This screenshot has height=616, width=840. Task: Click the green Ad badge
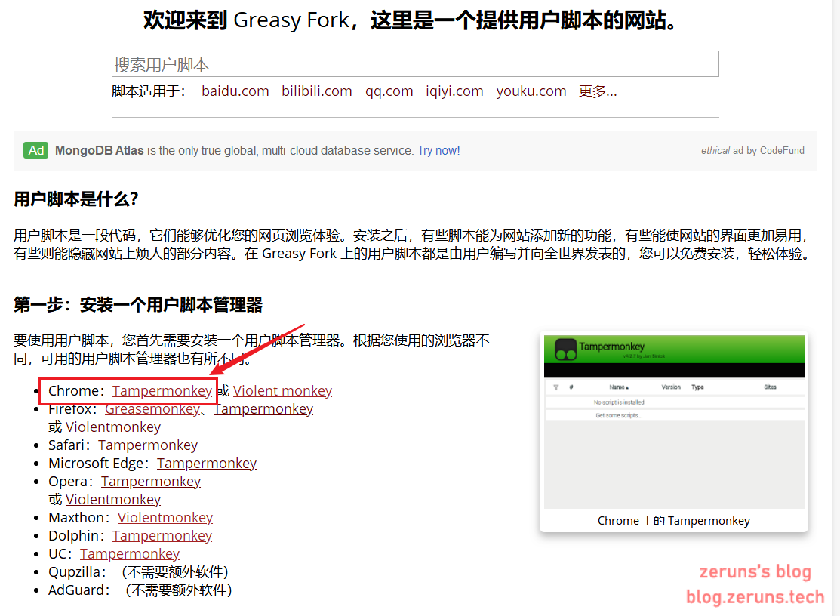click(x=36, y=150)
